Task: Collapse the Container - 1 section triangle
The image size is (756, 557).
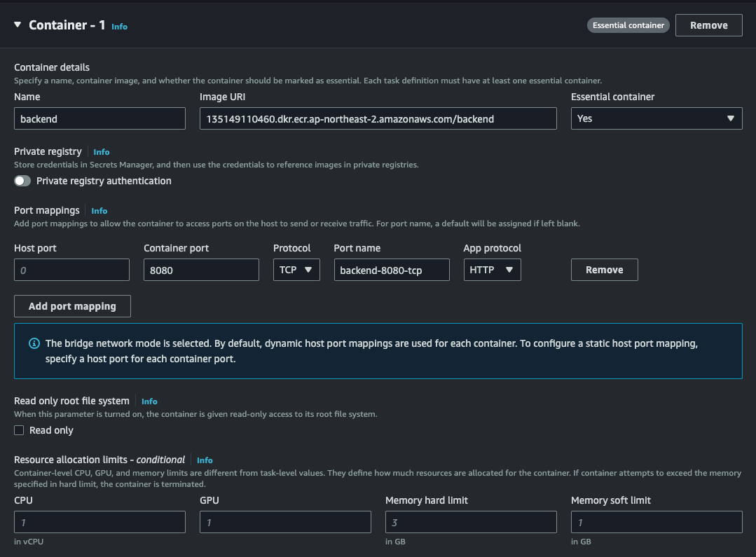Action: tap(18, 25)
